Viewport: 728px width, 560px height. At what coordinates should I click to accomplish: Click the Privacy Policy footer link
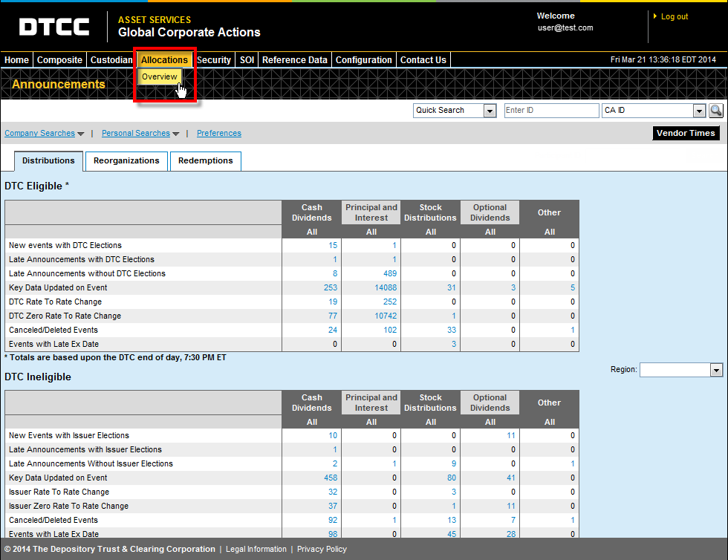(x=322, y=550)
